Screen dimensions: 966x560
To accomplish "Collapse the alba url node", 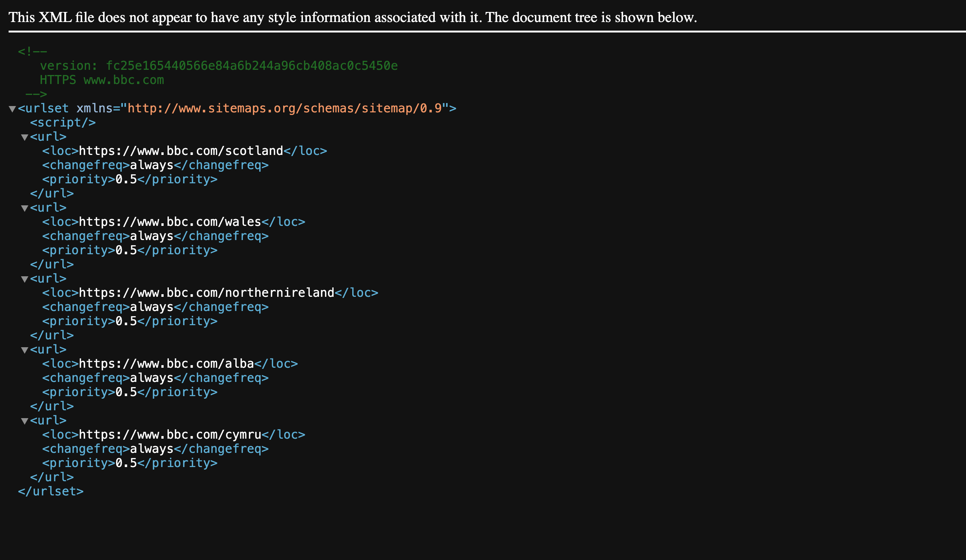I will [x=25, y=350].
